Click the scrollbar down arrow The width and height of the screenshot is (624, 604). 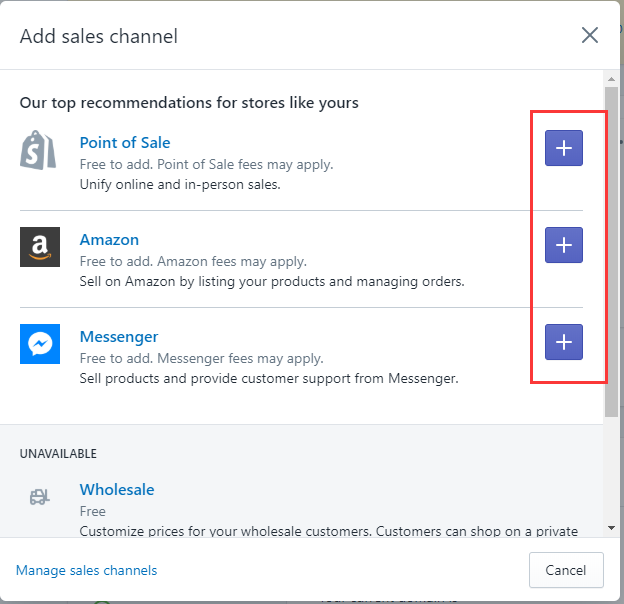(611, 527)
